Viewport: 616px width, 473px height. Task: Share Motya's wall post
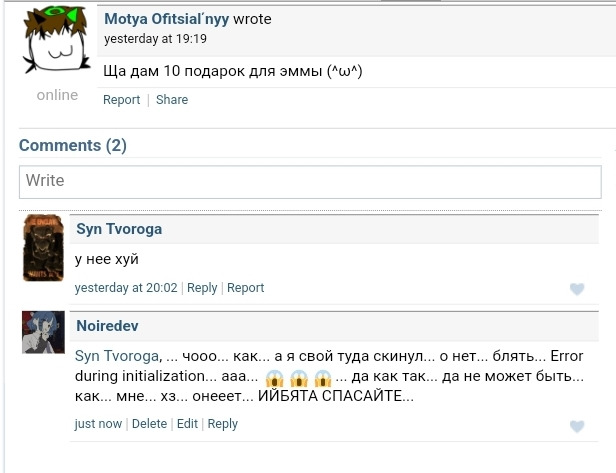(x=172, y=100)
